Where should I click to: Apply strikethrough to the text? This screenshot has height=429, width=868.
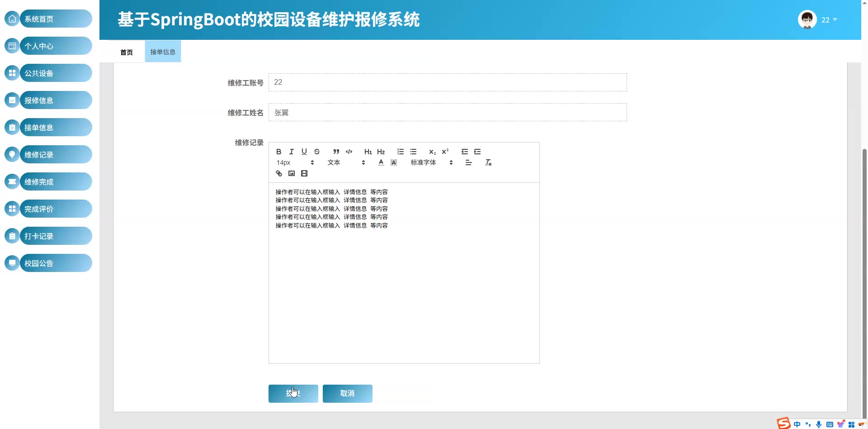click(317, 152)
